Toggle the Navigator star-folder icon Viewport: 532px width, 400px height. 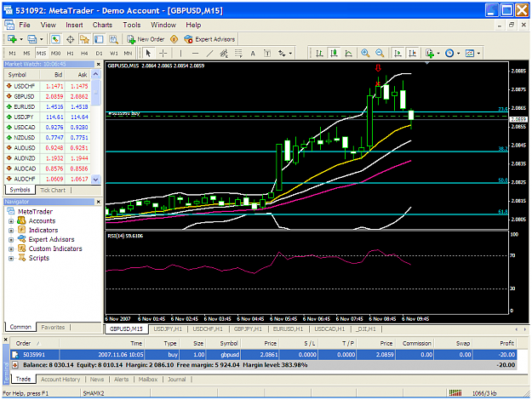pos(84,39)
